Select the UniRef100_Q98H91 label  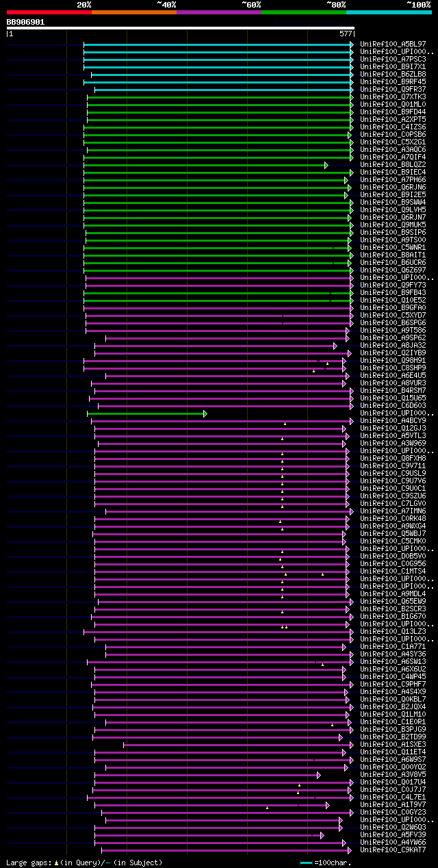pyautogui.click(x=393, y=361)
